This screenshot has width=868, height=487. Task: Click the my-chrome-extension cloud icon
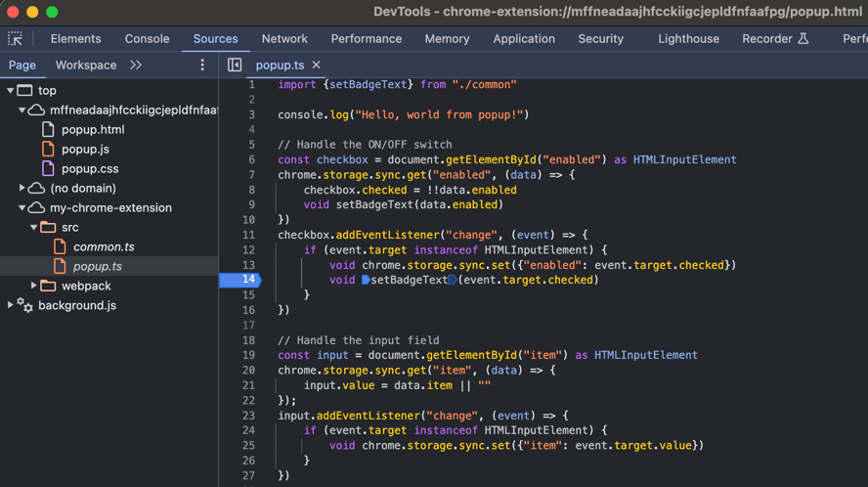(x=36, y=207)
